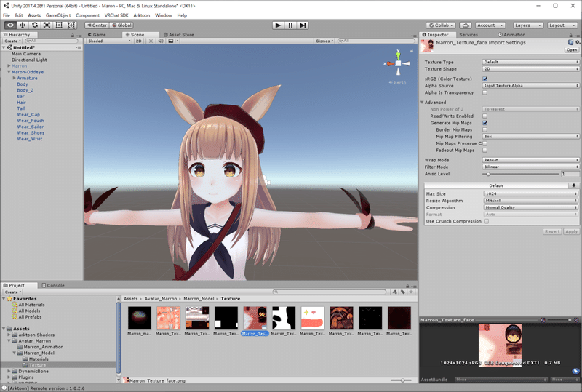Open the Arktoon menu
This screenshot has width=582, height=392.
pos(141,15)
